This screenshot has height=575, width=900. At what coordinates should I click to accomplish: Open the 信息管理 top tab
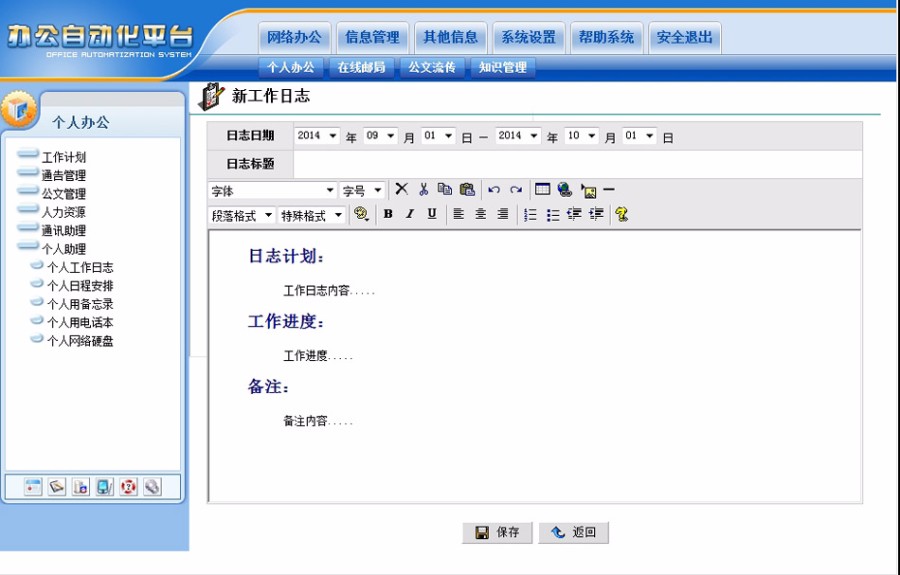click(x=373, y=38)
